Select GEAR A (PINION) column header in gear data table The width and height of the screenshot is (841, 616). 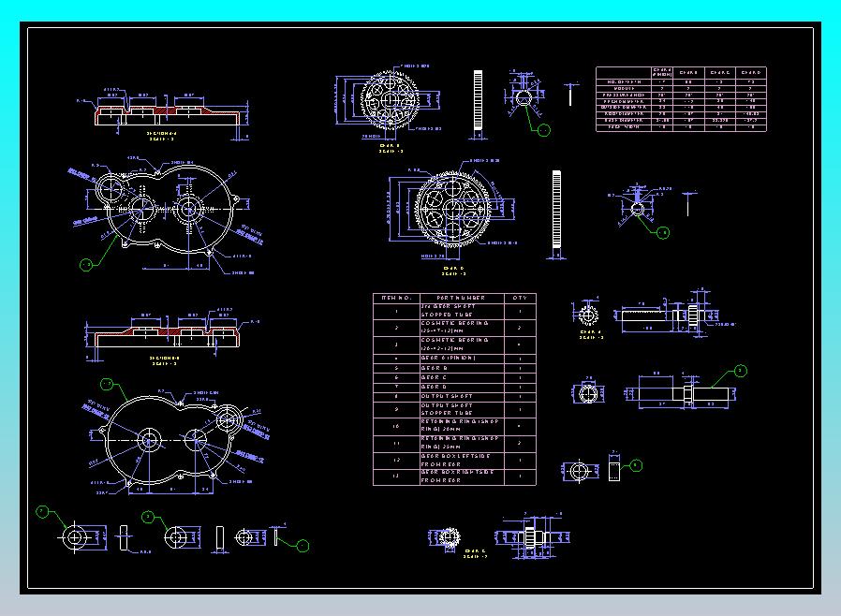662,72
